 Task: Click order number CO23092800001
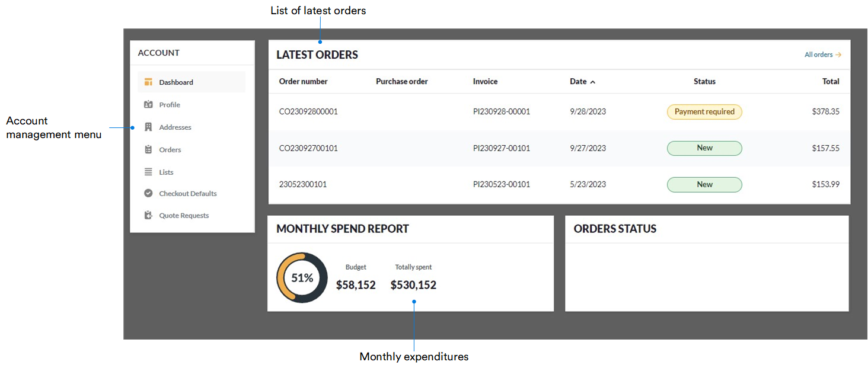pos(308,111)
